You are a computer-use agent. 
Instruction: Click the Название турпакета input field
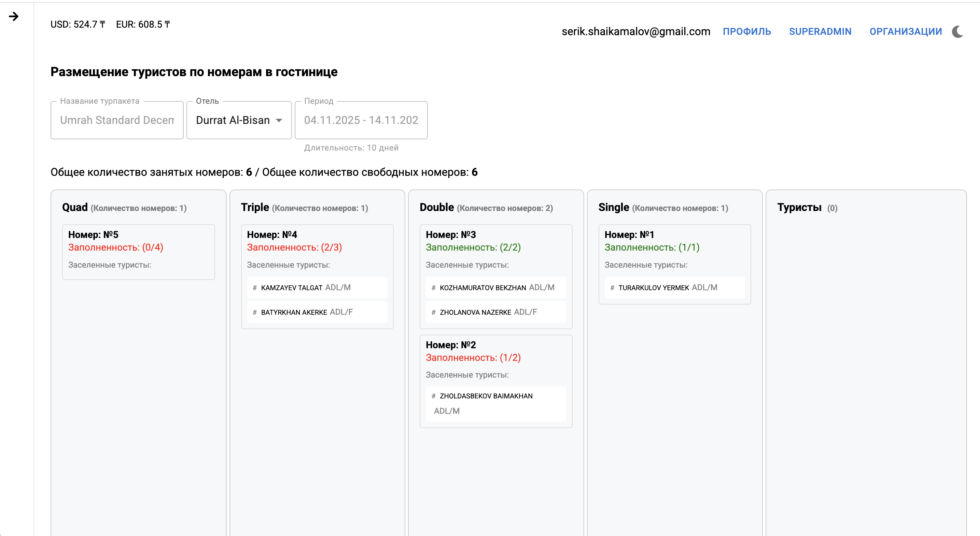coord(117,120)
